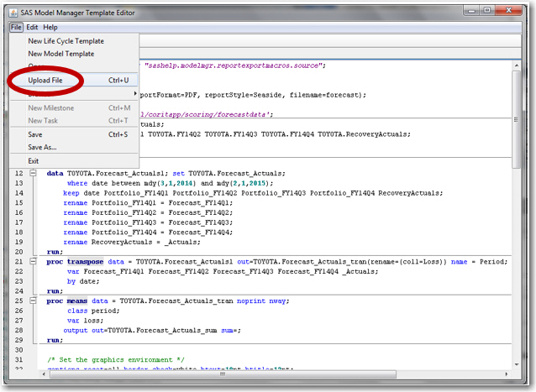Image resolution: width=536 pixels, height=392 pixels.
Task: Click Exit in the File menu
Action: point(34,161)
